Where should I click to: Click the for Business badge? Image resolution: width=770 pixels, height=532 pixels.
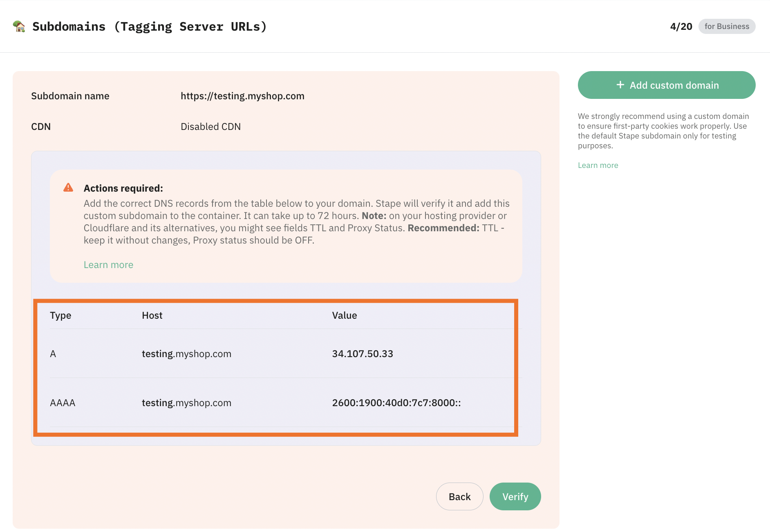pos(727,26)
